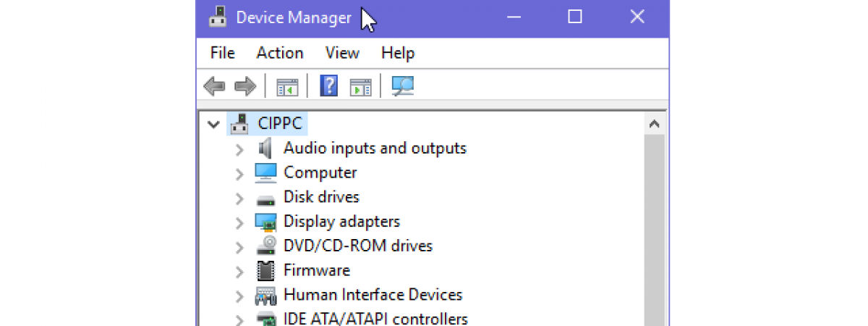This screenshot has height=326, width=868.
Task: Open the Action menu
Action: (280, 53)
